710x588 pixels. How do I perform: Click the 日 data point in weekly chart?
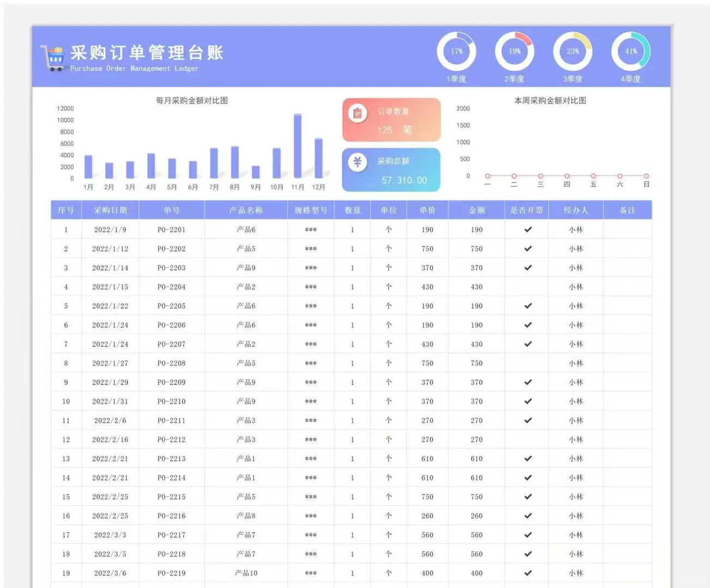(x=646, y=176)
